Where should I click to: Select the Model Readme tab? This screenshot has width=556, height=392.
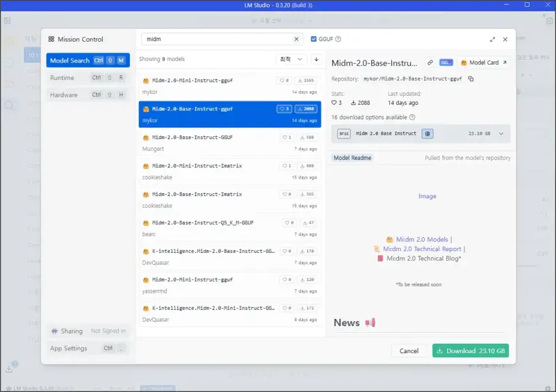coord(352,158)
